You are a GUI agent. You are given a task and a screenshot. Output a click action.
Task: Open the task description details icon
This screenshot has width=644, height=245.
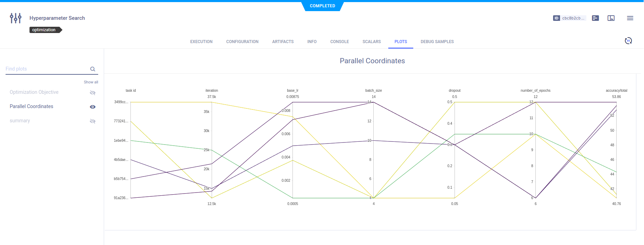coord(595,18)
